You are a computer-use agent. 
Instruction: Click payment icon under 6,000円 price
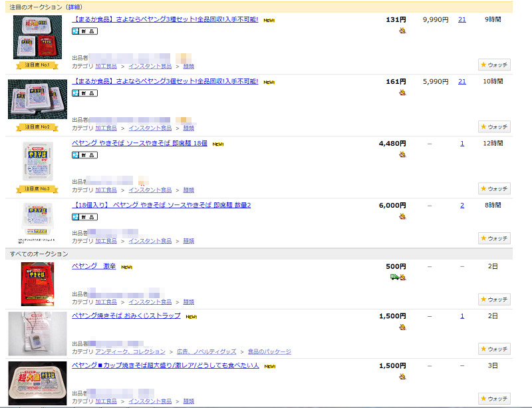point(402,216)
